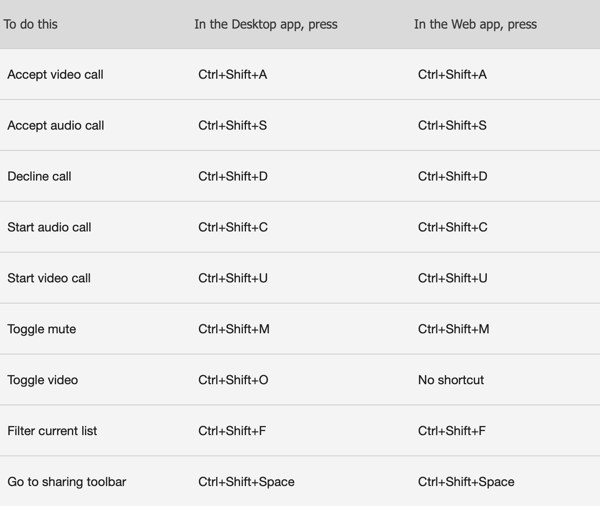600x506 pixels.
Task: Click the 'Toggle mute' row label
Action: [x=42, y=329]
